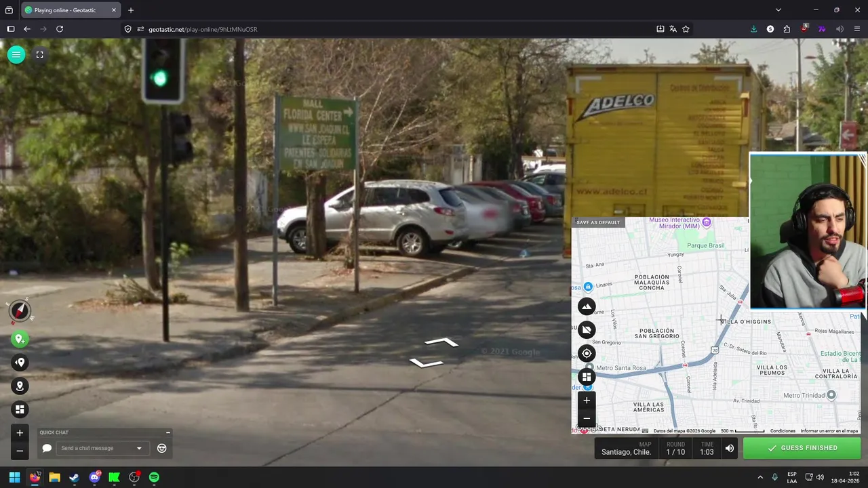
Task: Open Kick app from the taskbar
Action: [114, 477]
